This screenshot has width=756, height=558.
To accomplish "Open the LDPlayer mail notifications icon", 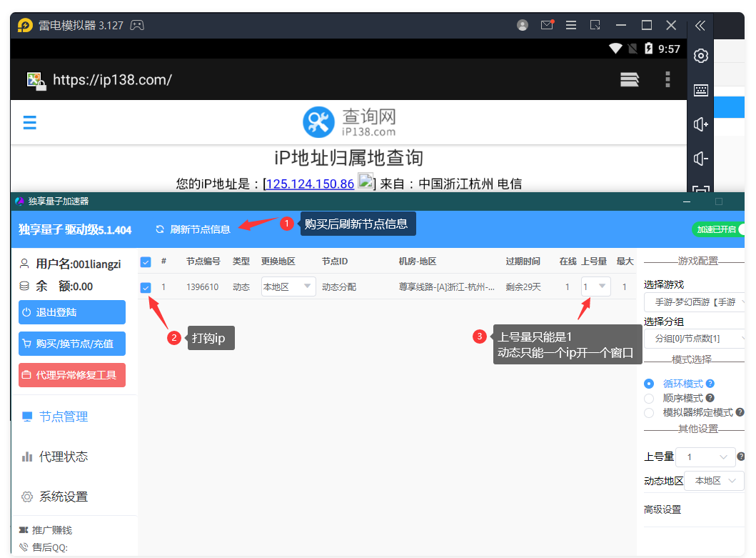I will [x=548, y=25].
